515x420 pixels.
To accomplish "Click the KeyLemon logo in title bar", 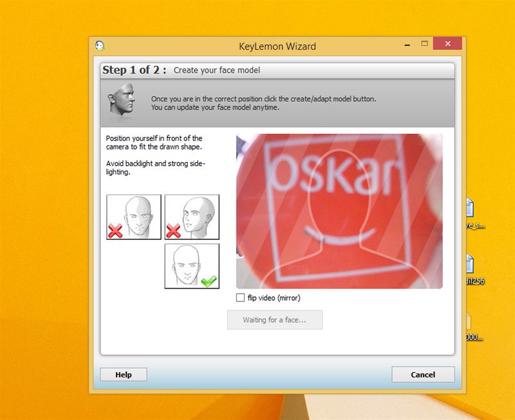I will [x=99, y=46].
